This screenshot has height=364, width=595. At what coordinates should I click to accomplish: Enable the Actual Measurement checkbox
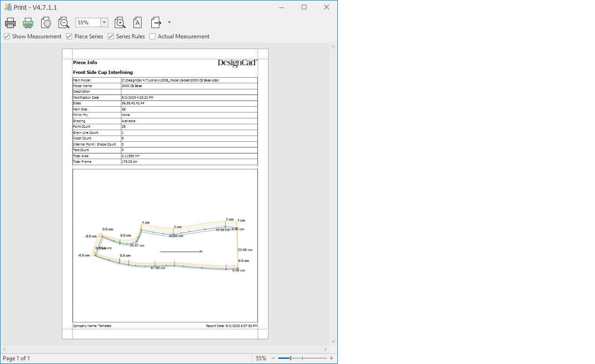pos(153,36)
